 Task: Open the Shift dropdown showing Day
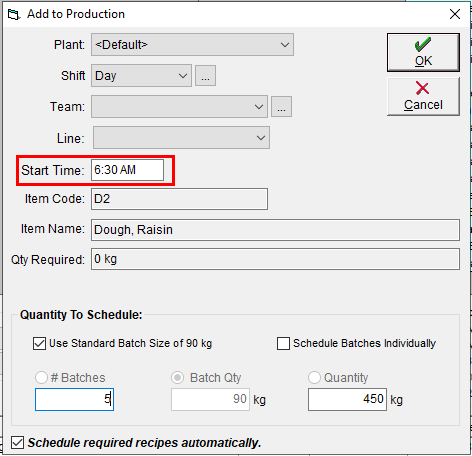141,76
